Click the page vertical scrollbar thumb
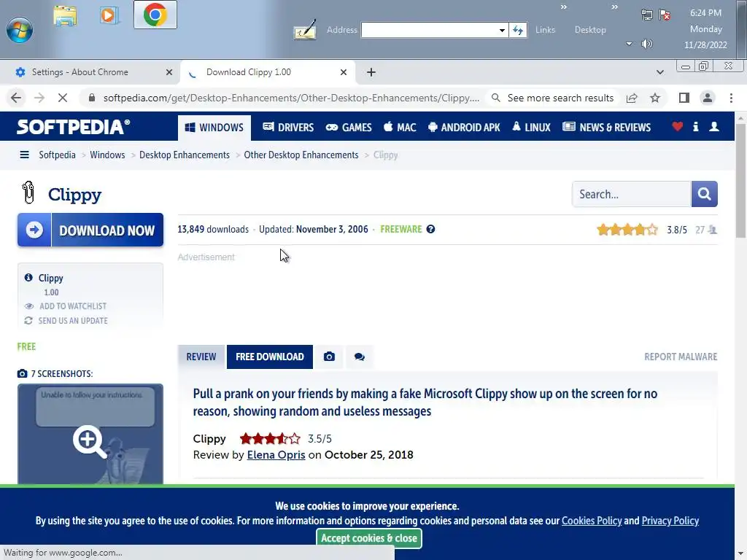Viewport: 747px width, 560px height. pyautogui.click(x=740, y=181)
